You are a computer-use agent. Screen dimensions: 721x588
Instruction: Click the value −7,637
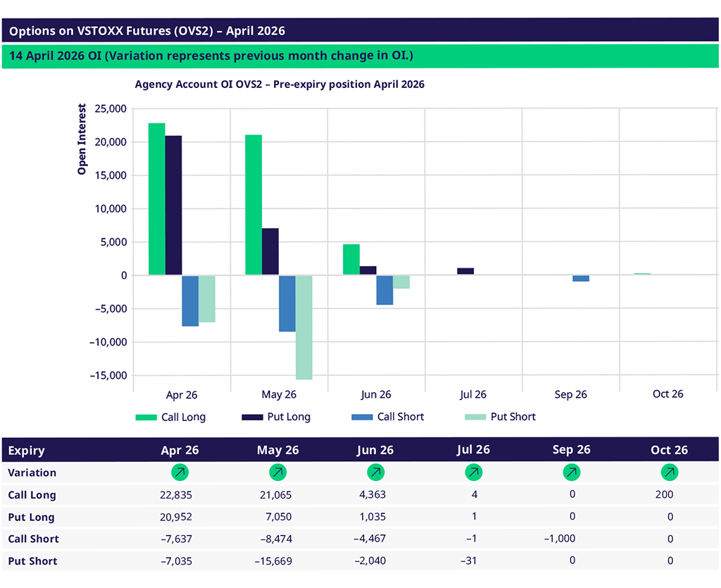coord(177,539)
